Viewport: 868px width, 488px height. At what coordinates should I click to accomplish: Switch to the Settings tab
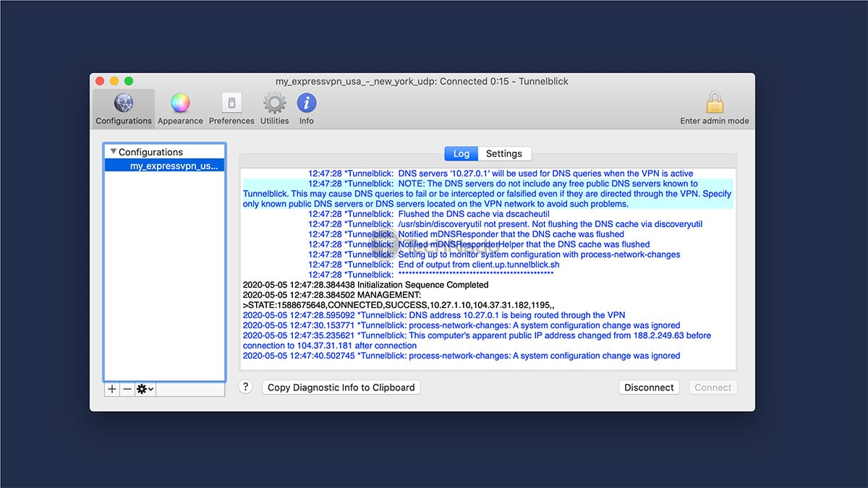coord(504,153)
